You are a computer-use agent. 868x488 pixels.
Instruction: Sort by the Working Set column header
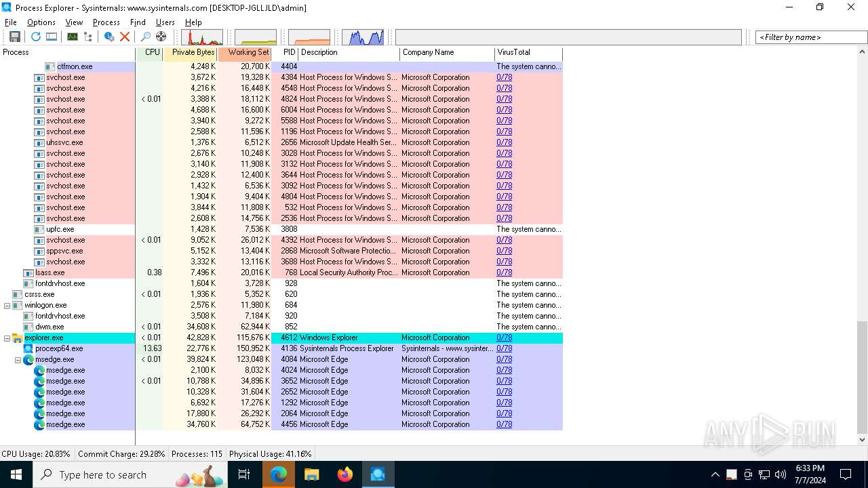pos(245,53)
